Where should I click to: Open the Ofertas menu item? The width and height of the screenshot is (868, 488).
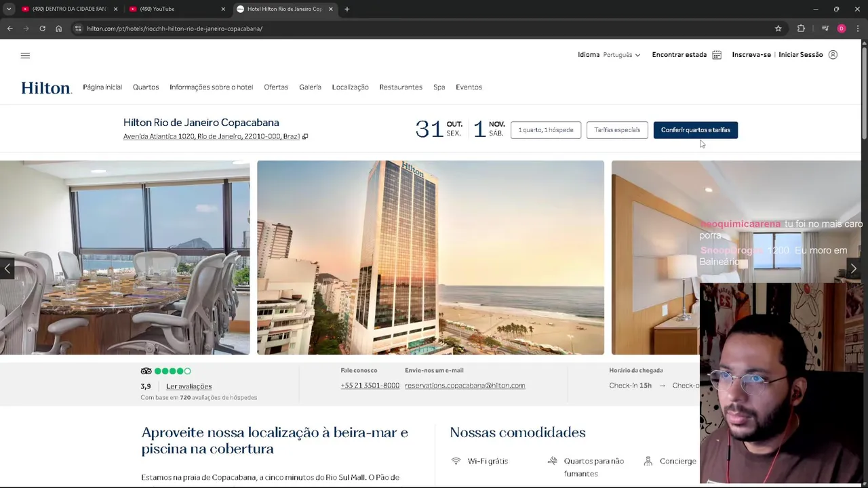point(276,87)
